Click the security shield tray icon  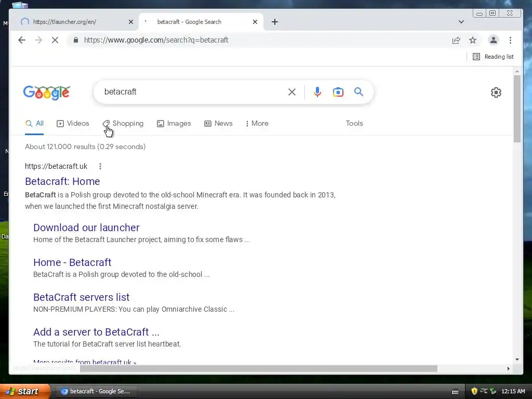[474, 391]
